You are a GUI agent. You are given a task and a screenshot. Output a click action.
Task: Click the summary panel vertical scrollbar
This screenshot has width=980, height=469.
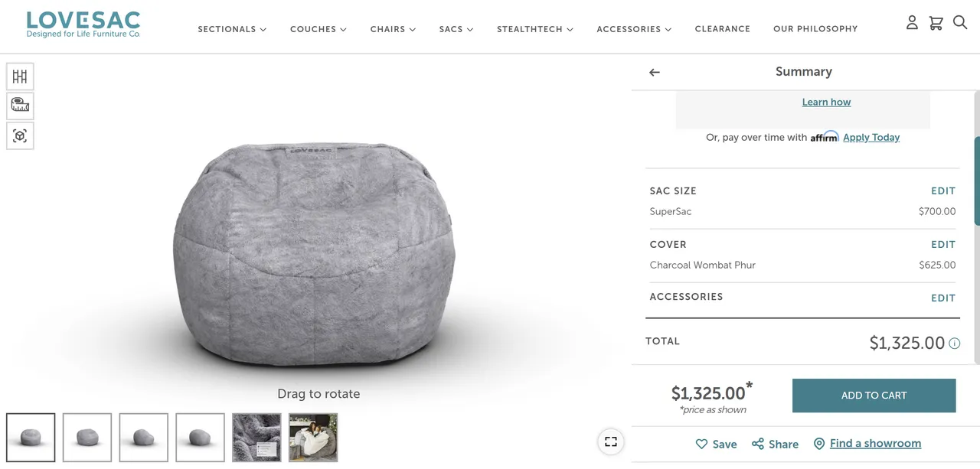coord(977,181)
